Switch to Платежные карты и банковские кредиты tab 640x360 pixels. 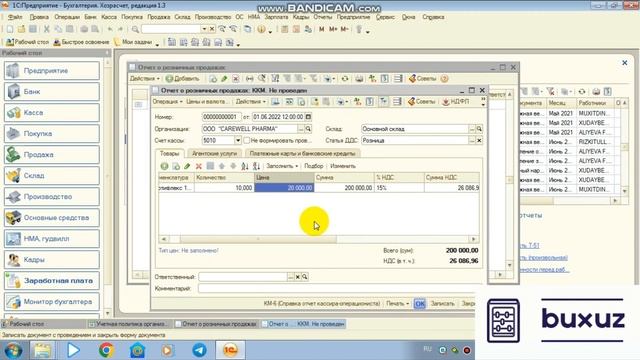tap(302, 153)
